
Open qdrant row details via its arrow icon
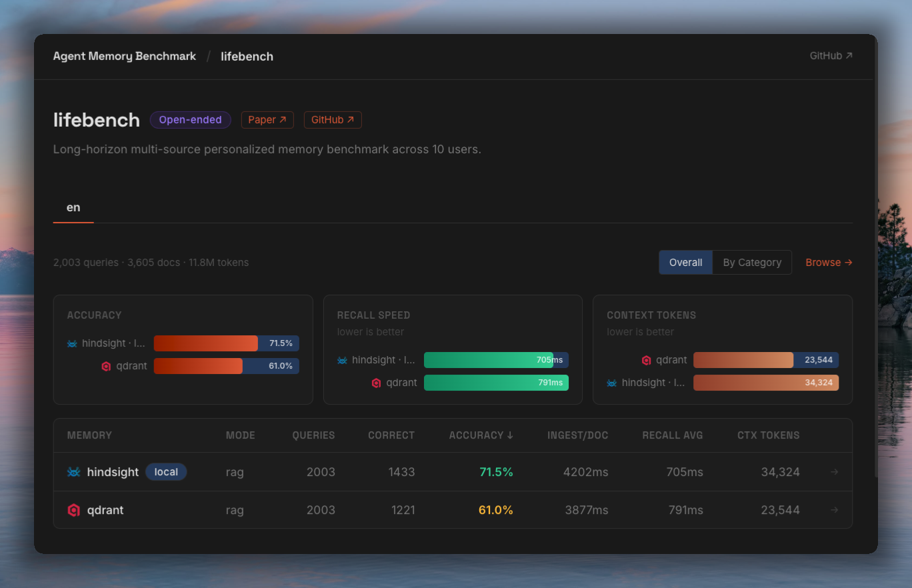[x=835, y=510]
